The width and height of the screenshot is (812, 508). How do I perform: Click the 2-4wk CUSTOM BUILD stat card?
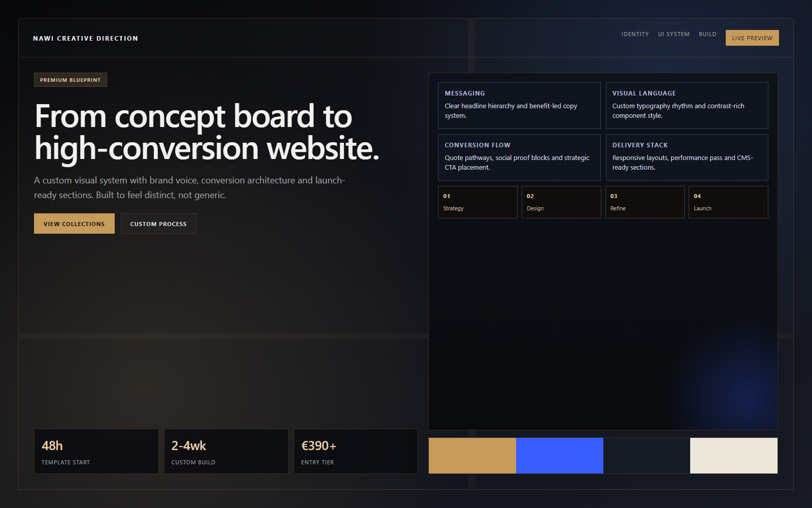[x=226, y=451]
